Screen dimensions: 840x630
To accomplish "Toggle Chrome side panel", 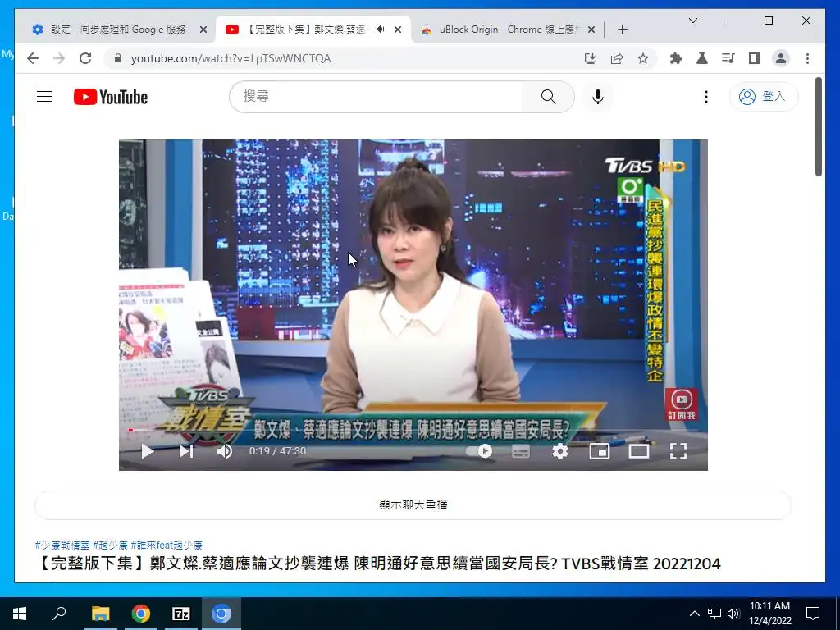I will pos(755,58).
